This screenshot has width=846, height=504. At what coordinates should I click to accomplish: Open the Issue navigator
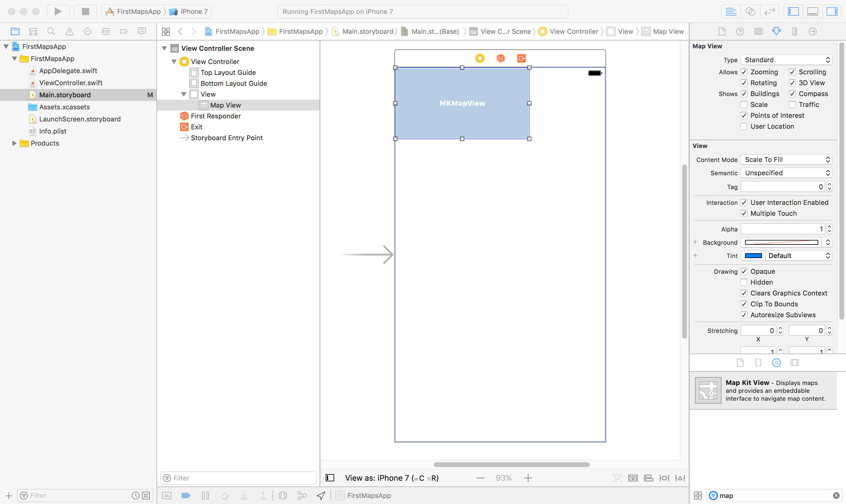[69, 31]
